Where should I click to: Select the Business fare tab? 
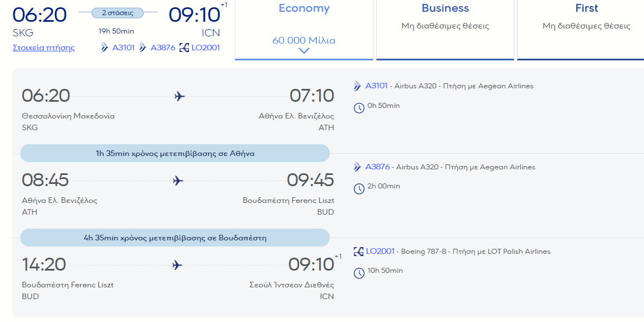(445, 29)
